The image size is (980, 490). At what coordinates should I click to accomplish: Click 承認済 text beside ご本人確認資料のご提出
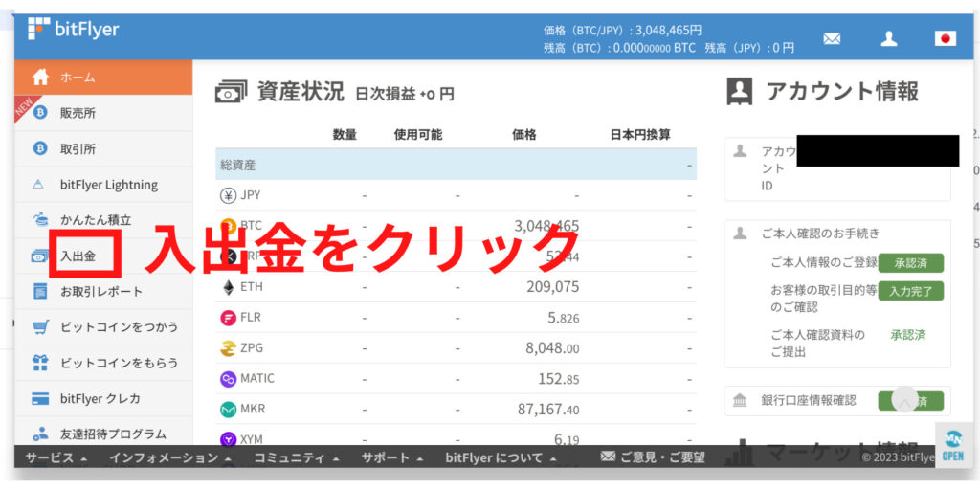(908, 335)
